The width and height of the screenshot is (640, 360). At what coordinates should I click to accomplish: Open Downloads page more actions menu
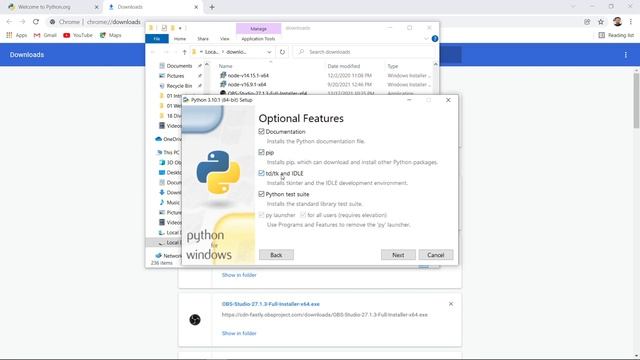625,55
